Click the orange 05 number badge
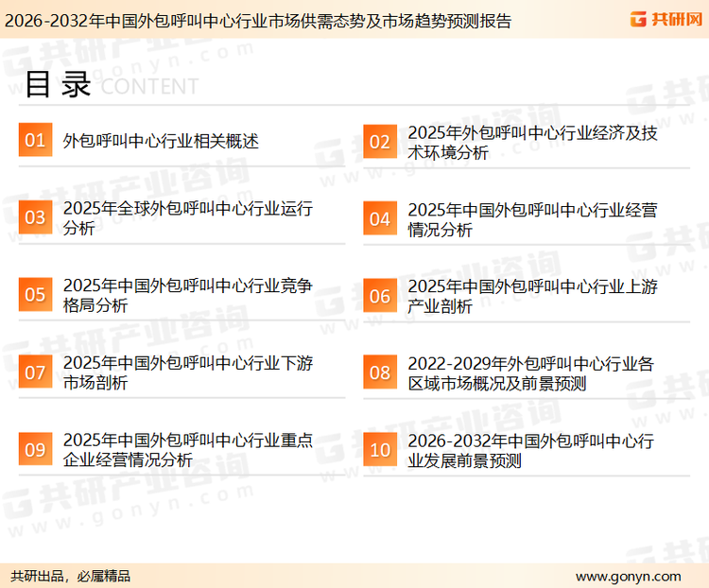709x588 pixels. [35, 294]
